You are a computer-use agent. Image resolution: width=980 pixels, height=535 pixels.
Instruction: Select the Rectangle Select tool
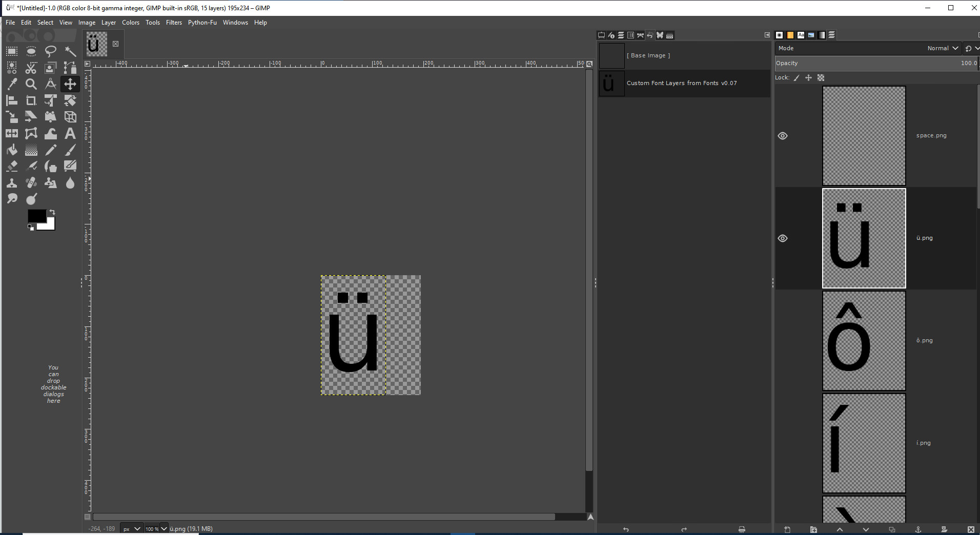coord(12,51)
